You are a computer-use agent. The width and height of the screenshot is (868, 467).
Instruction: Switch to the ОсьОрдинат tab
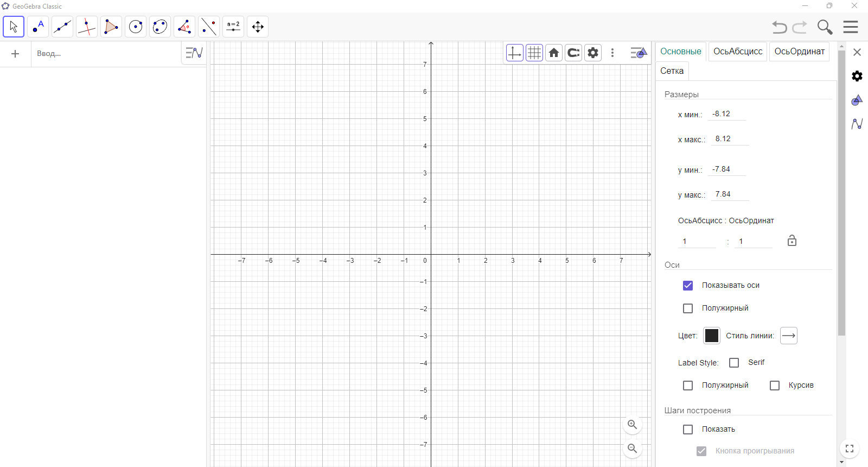(x=800, y=52)
